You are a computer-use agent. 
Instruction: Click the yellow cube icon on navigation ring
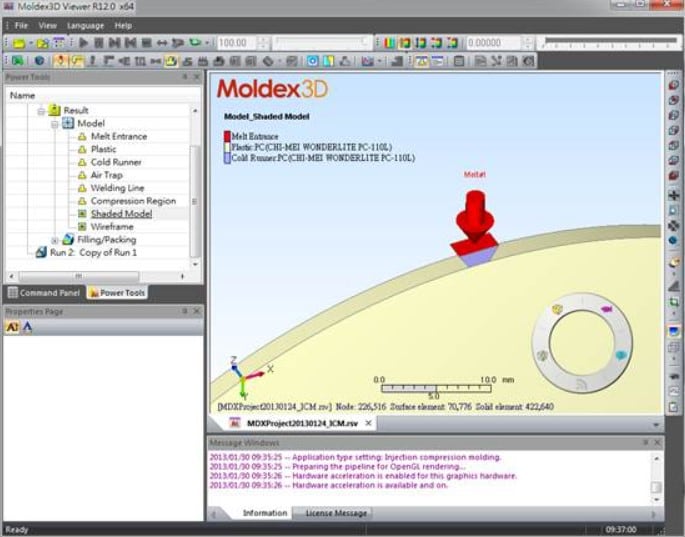557,309
